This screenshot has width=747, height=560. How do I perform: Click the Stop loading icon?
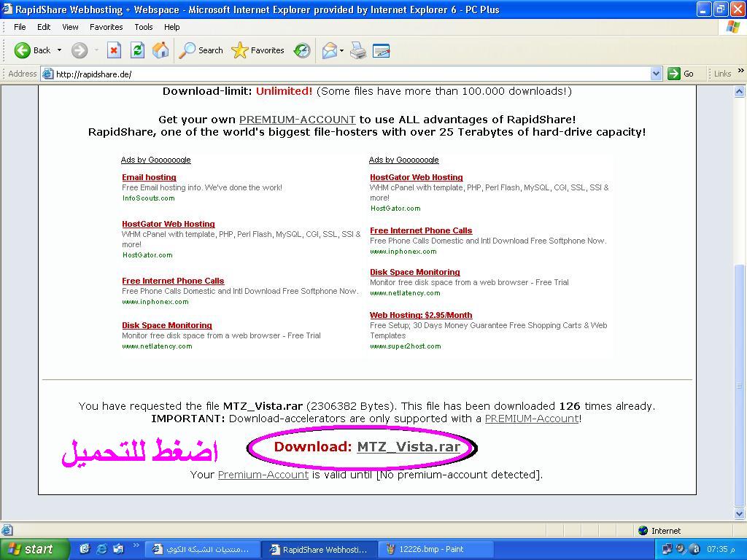coord(114,50)
